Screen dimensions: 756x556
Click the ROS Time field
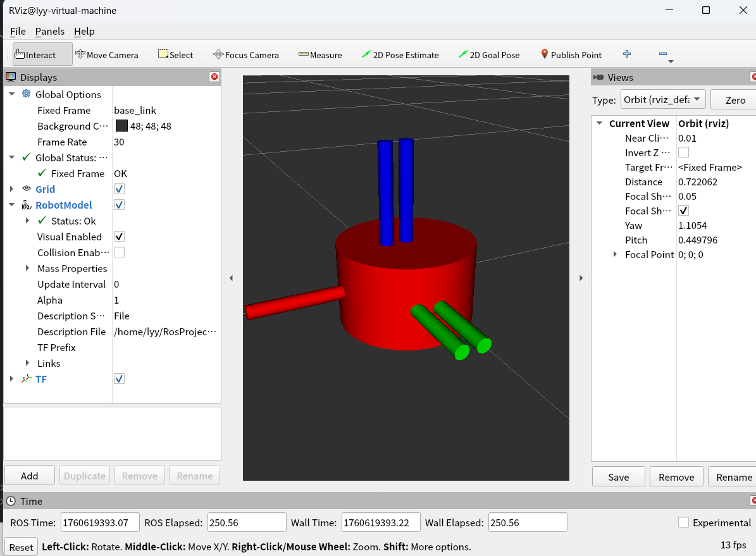pyautogui.click(x=101, y=522)
